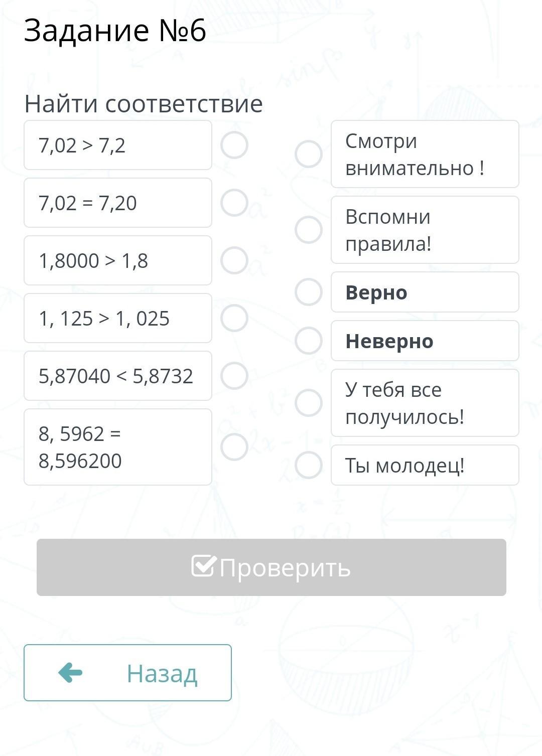Select the radio circle beside 1,8000 > 1,8
Screen dimensions: 542x756
click(x=234, y=260)
